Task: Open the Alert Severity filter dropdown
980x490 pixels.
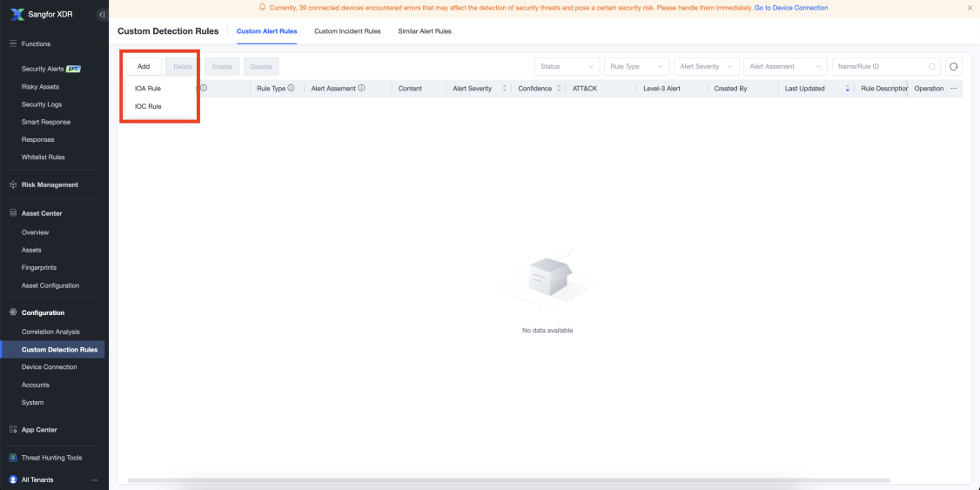Action: point(707,66)
